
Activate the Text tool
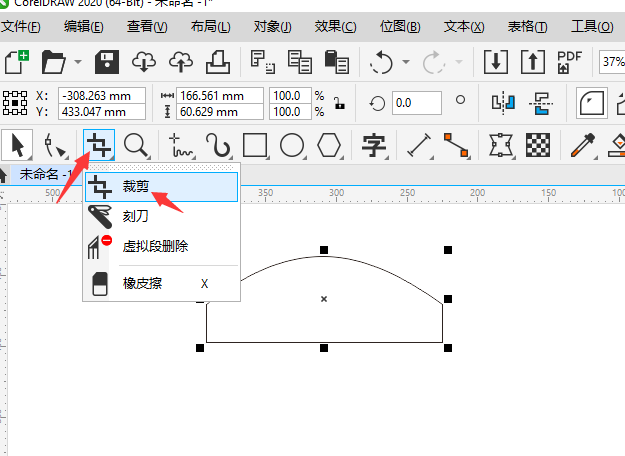pyautogui.click(x=374, y=146)
